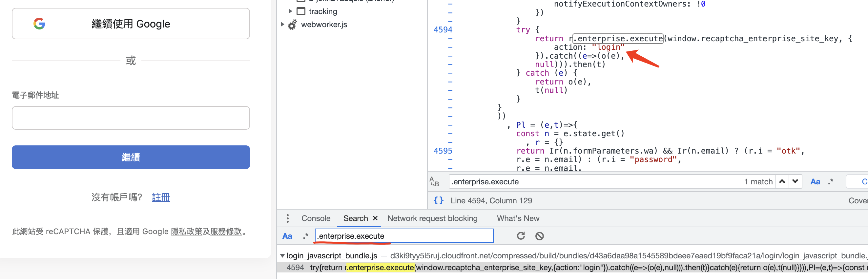Toggle match case in Search drawer
Screen dimensions: 868x279
(x=287, y=236)
